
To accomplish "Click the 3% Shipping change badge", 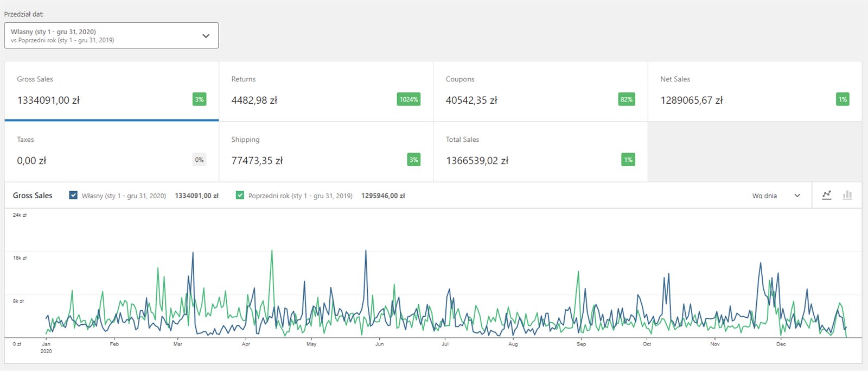I will tap(413, 160).
